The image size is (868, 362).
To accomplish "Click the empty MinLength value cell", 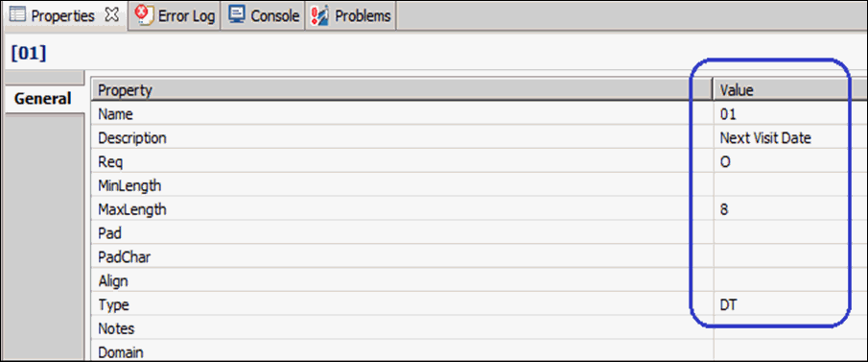I will (790, 185).
